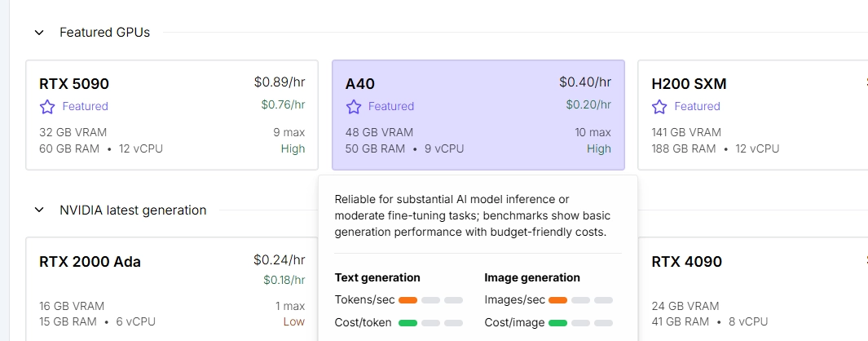Select the A40 GPU card
The image size is (868, 341).
(478, 115)
